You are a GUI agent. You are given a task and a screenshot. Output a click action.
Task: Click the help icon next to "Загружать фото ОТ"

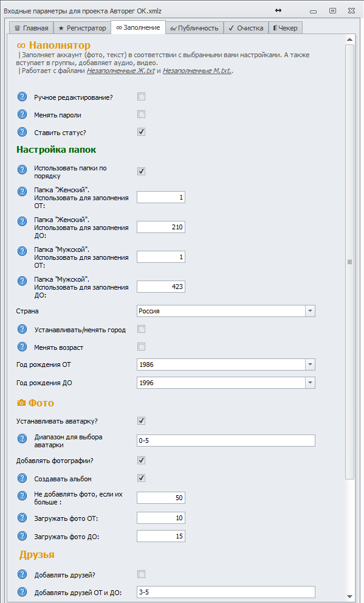pos(22,518)
